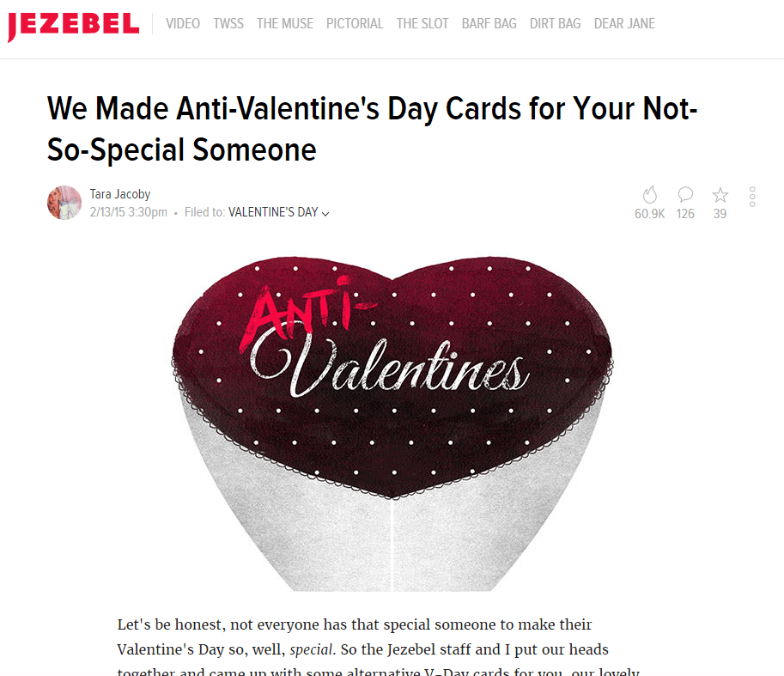784x676 pixels.
Task: Go to DIRT BAG section
Action: 555,23
